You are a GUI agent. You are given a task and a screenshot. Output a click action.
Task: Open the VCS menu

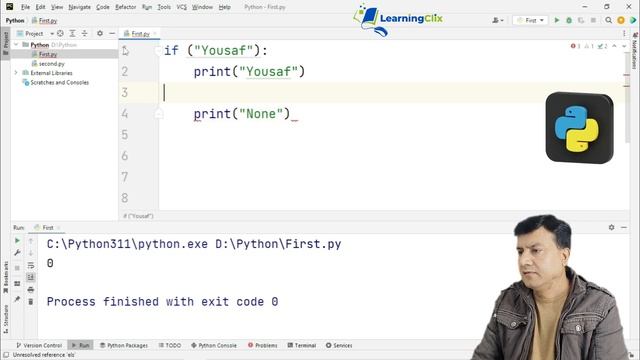pyautogui.click(x=182, y=7)
